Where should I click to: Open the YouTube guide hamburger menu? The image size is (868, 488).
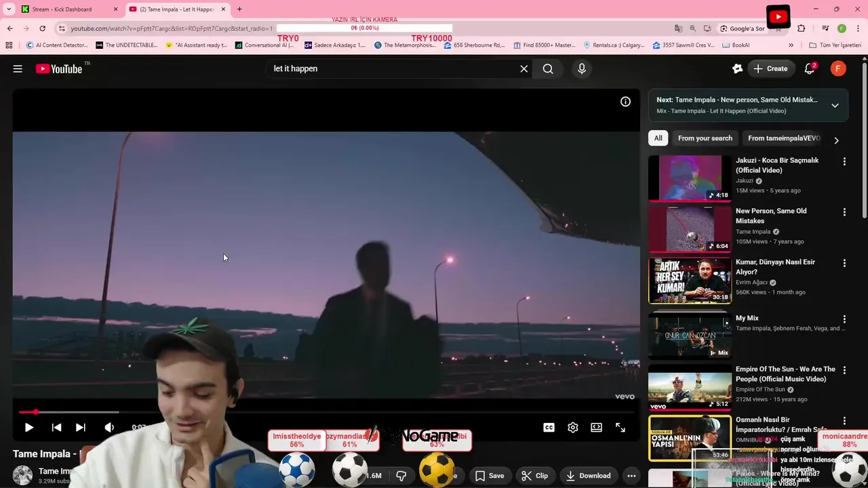(18, 68)
